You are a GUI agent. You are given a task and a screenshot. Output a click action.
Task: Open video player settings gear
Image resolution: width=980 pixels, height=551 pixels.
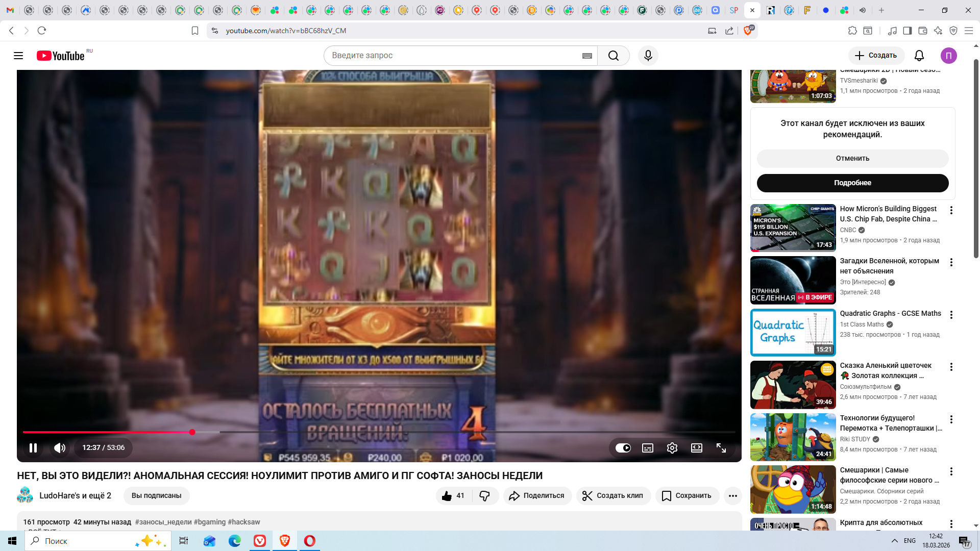(672, 448)
